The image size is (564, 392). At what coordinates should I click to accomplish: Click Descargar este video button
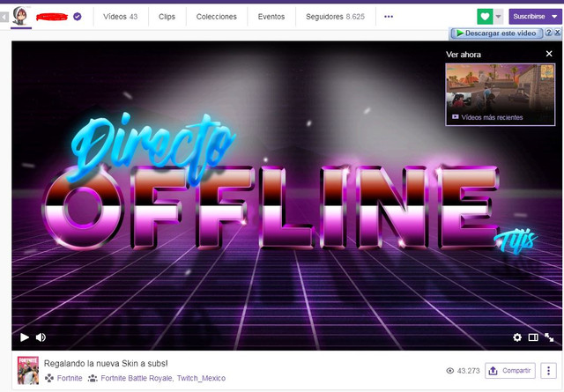pos(497,33)
